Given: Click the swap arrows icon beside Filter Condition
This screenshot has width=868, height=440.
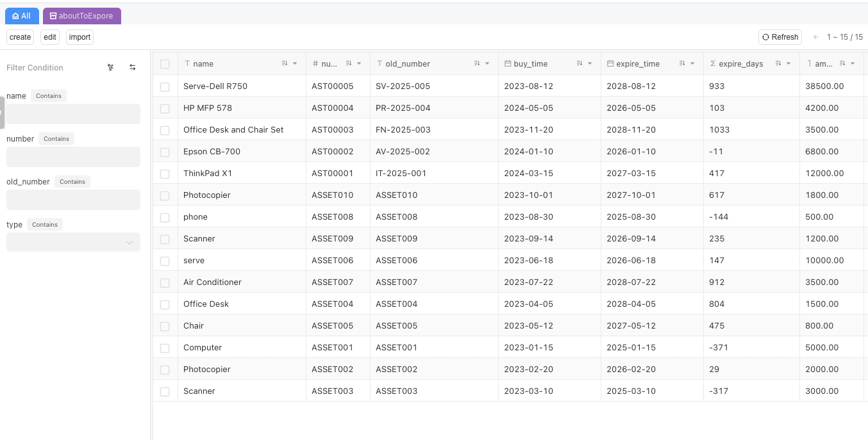Looking at the screenshot, I should coord(133,67).
